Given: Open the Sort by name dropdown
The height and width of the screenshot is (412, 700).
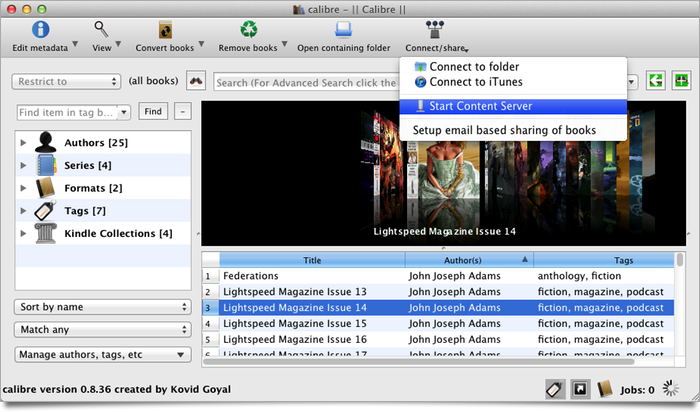Looking at the screenshot, I should pos(103,307).
